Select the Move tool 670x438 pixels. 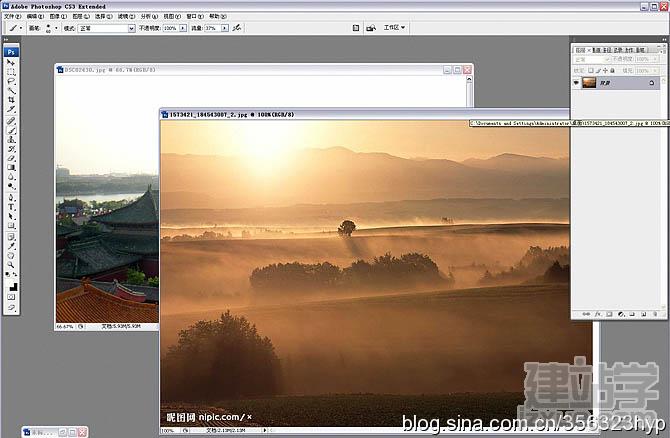click(x=11, y=62)
